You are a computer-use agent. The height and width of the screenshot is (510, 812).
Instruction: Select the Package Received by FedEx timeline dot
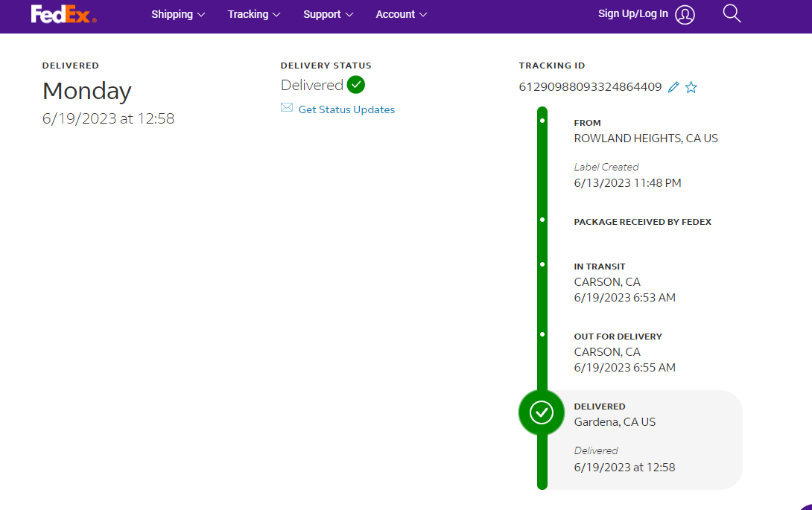[542, 220]
